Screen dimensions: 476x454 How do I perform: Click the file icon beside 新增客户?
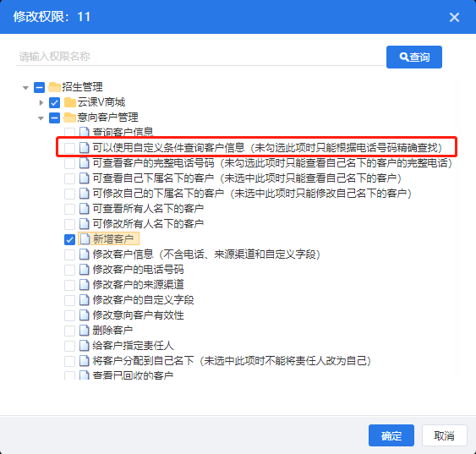tap(85, 239)
